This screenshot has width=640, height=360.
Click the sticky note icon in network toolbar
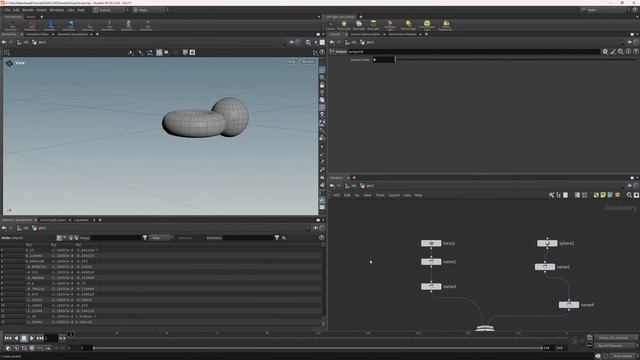point(603,195)
